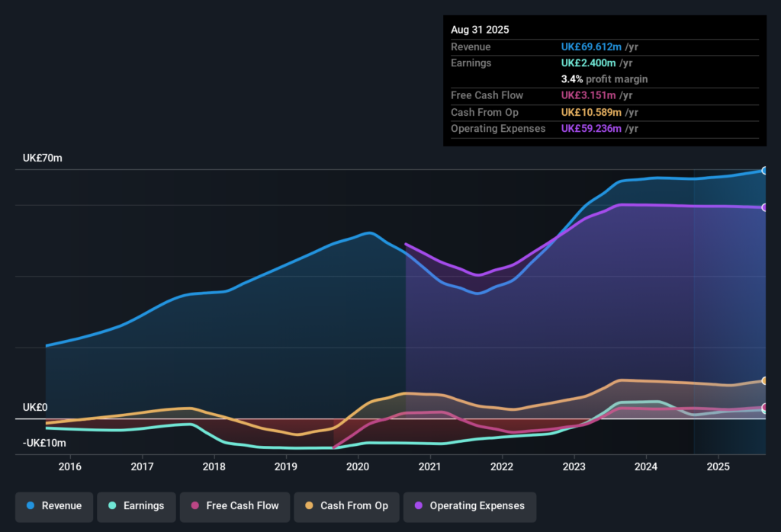Toggle the Revenue legend item
This screenshot has width=781, height=532.
pyautogui.click(x=54, y=506)
